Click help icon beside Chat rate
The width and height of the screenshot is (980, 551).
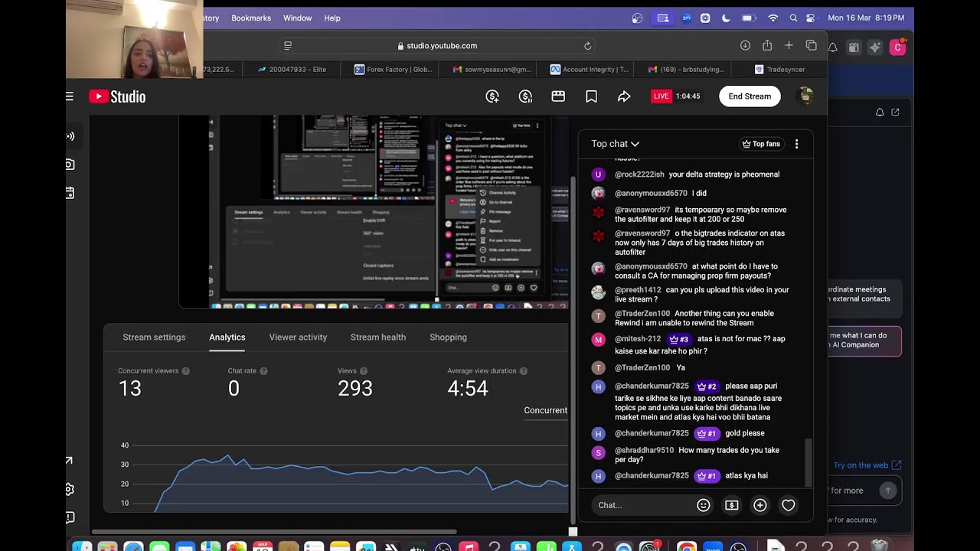(x=263, y=371)
